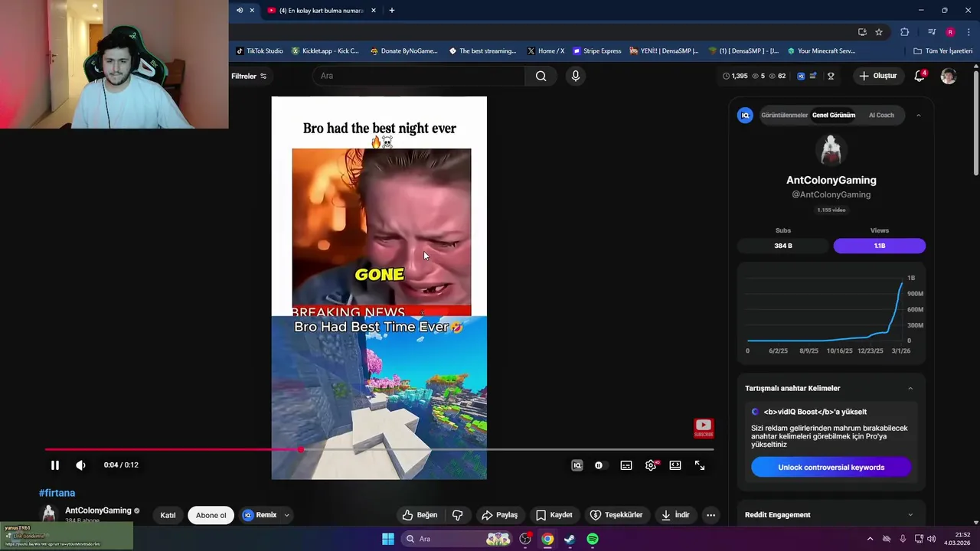Switch to theater mode view
This screenshot has height=551, width=980.
point(675,465)
